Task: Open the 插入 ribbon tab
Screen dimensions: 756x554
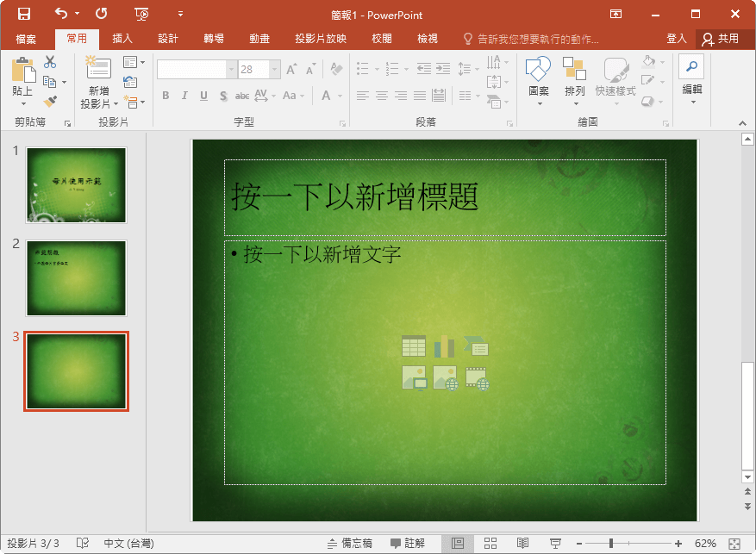Action: point(122,39)
